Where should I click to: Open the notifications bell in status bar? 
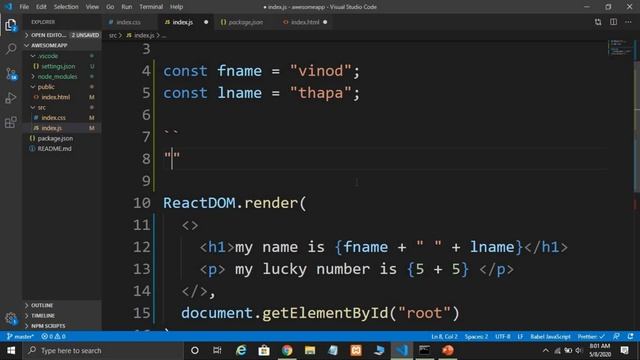click(631, 337)
